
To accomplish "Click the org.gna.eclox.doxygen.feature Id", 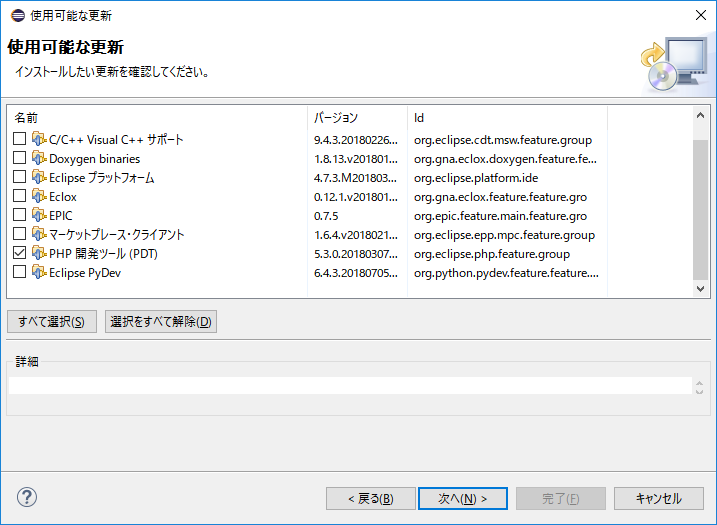I will coord(505,159).
